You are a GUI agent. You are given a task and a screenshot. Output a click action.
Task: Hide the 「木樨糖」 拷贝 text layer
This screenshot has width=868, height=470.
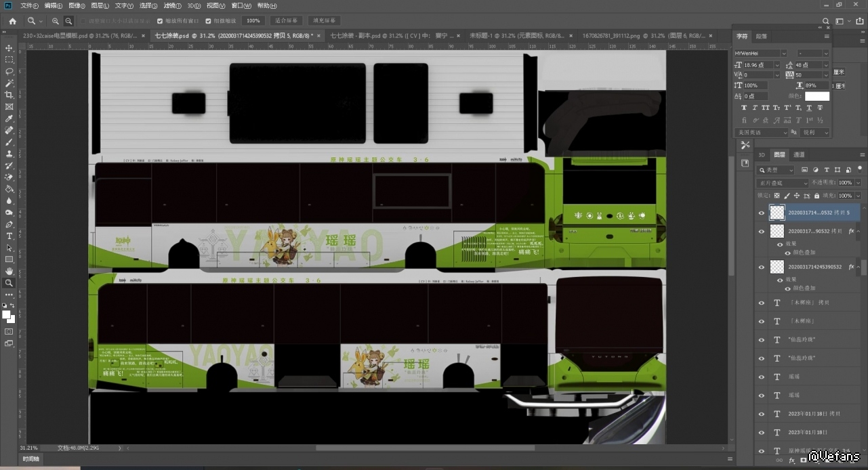point(761,303)
